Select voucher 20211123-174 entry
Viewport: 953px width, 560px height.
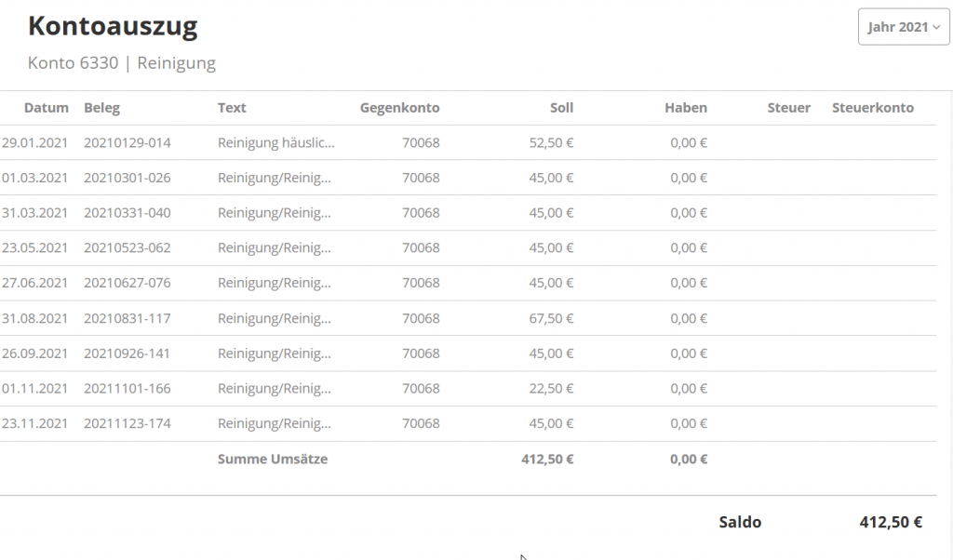127,424
